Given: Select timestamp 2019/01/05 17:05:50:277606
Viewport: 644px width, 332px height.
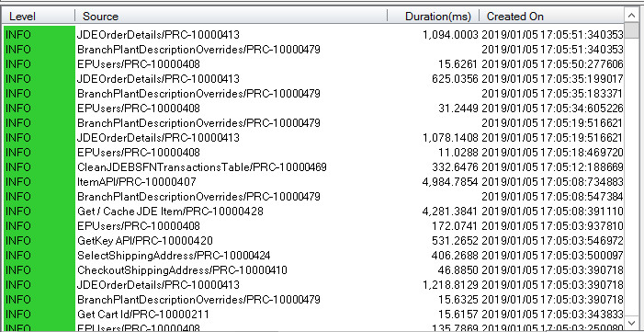Looking at the screenshot, I should [552, 64].
